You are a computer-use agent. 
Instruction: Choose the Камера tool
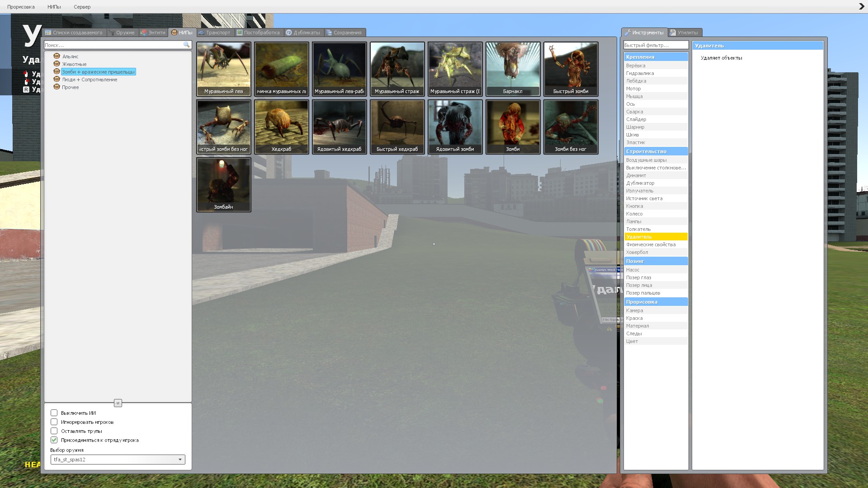coord(656,310)
